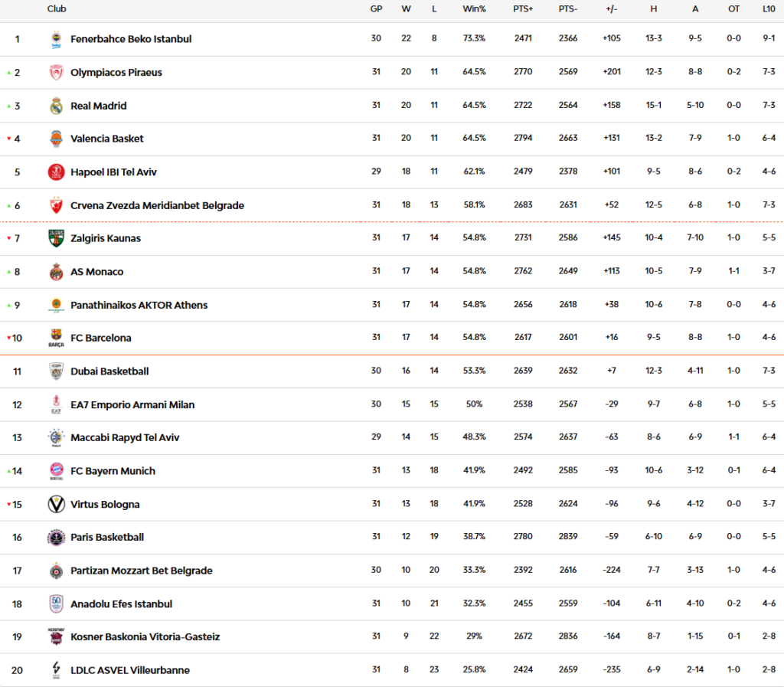Sort standings by Win% column header

(474, 9)
